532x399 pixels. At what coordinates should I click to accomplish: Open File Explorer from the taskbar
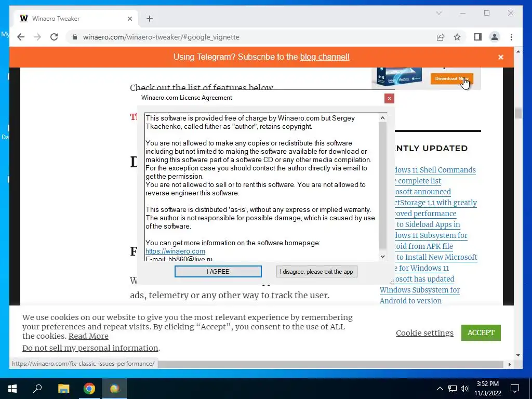tap(63, 389)
